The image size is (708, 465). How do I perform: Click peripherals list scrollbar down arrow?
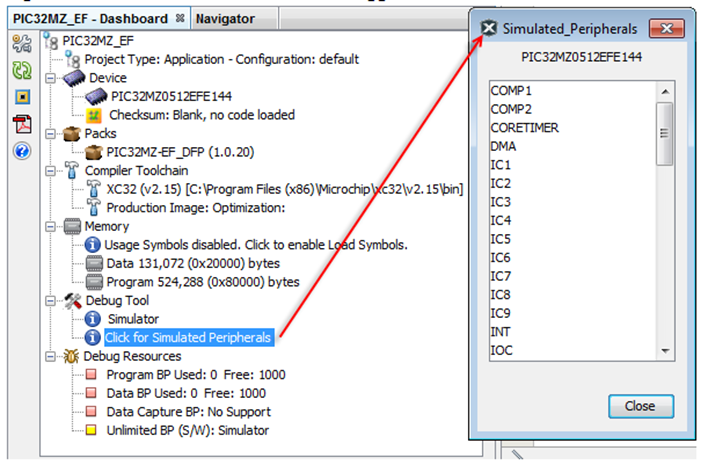tap(665, 351)
